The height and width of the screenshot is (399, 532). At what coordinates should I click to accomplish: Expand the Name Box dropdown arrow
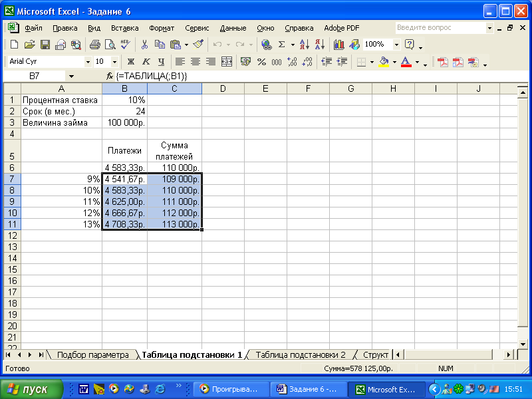71,76
